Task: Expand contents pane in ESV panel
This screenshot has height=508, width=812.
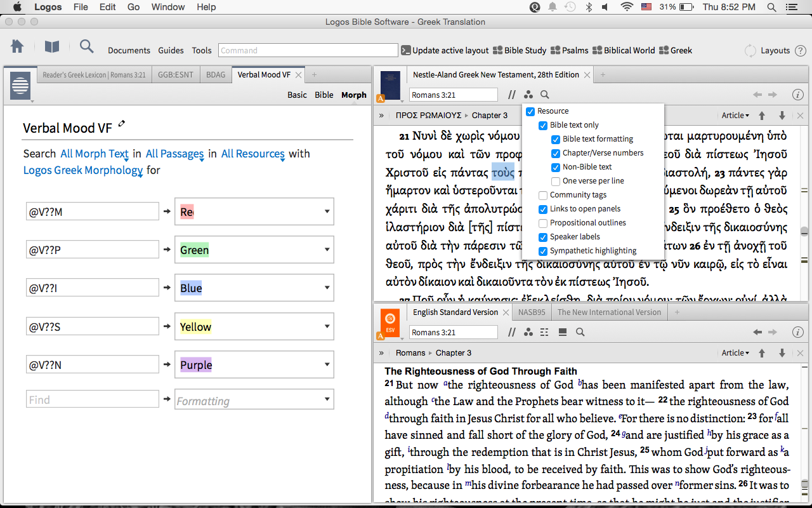Action: [381, 353]
